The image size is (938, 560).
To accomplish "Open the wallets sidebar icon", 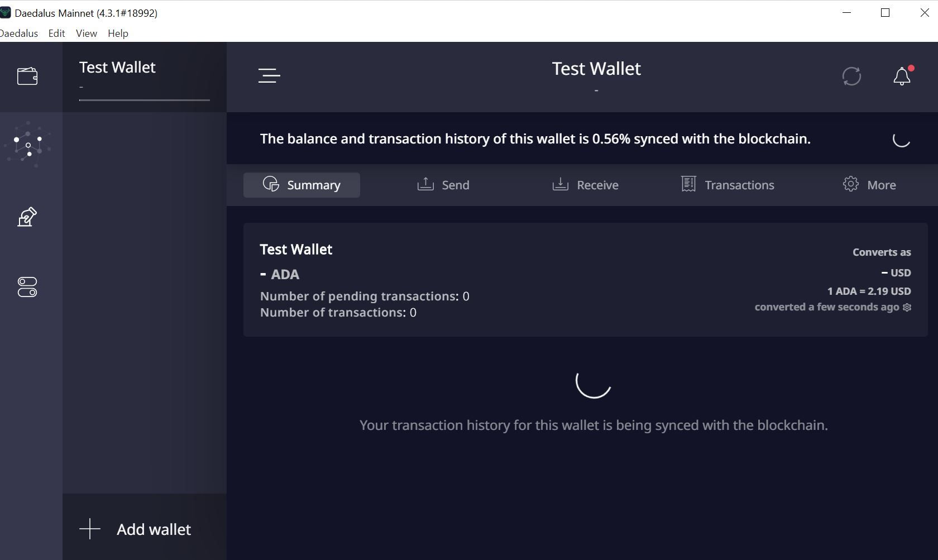I will click(x=27, y=76).
